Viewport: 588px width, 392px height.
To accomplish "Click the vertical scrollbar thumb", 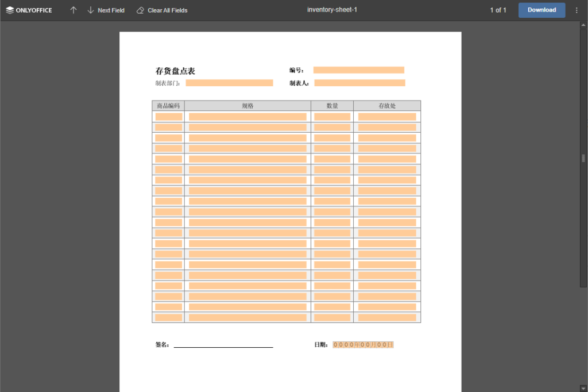I will click(583, 157).
